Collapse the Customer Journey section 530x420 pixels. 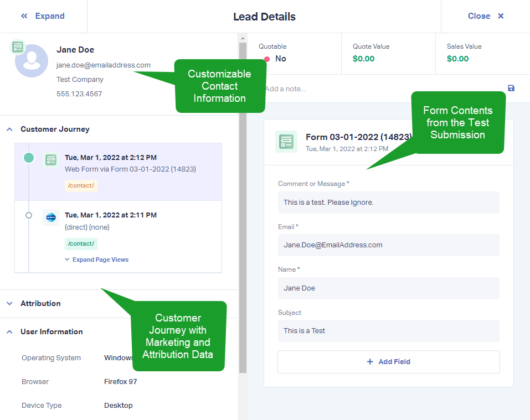(x=10, y=129)
